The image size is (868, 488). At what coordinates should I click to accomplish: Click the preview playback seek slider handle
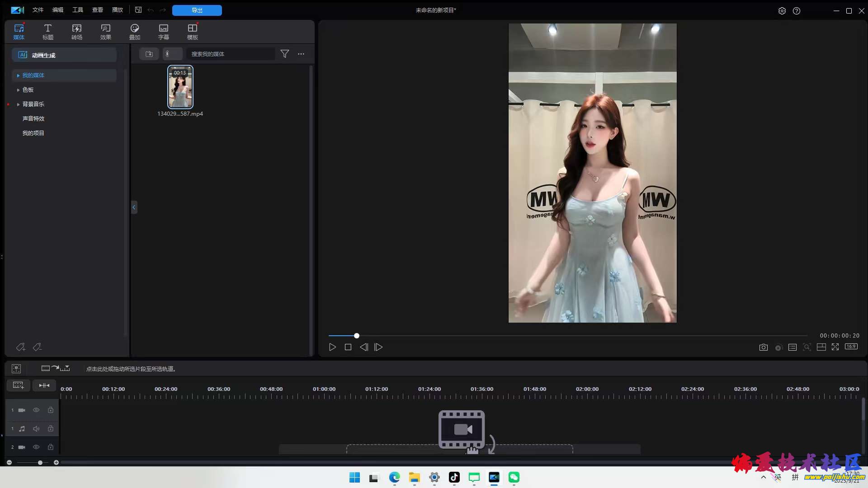click(357, 336)
